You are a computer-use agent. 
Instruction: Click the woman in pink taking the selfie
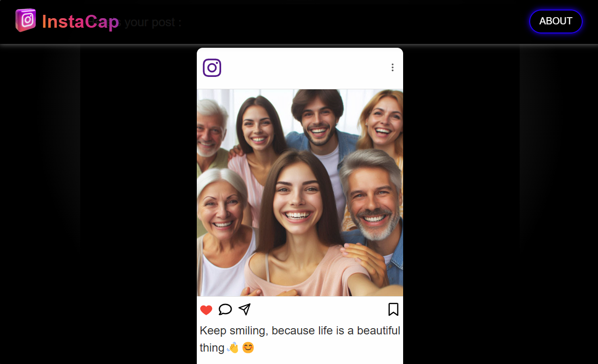[x=297, y=205]
